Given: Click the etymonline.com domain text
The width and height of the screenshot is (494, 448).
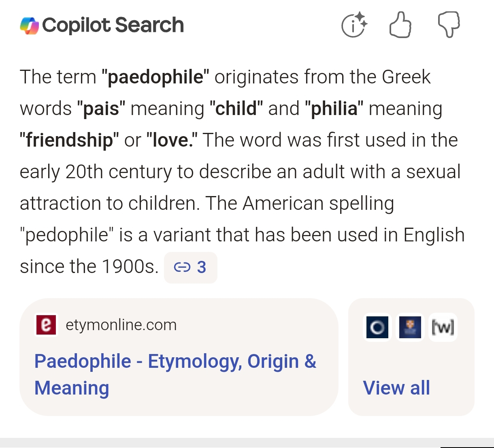Looking at the screenshot, I should click(121, 325).
